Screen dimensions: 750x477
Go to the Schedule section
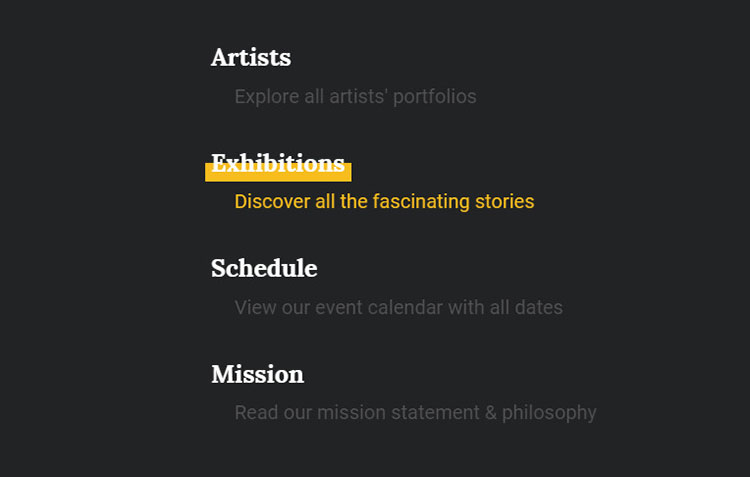tap(264, 269)
